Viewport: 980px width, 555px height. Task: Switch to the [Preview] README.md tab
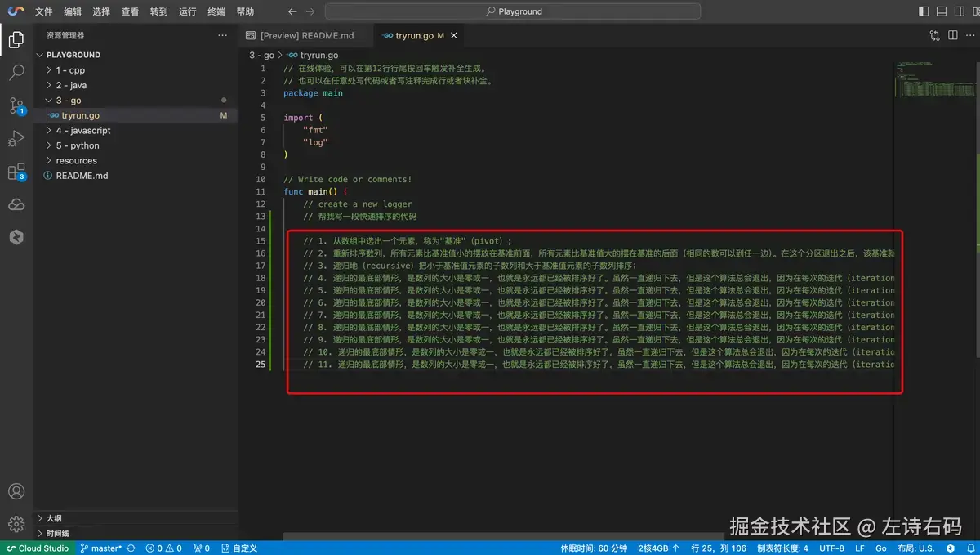coord(306,36)
